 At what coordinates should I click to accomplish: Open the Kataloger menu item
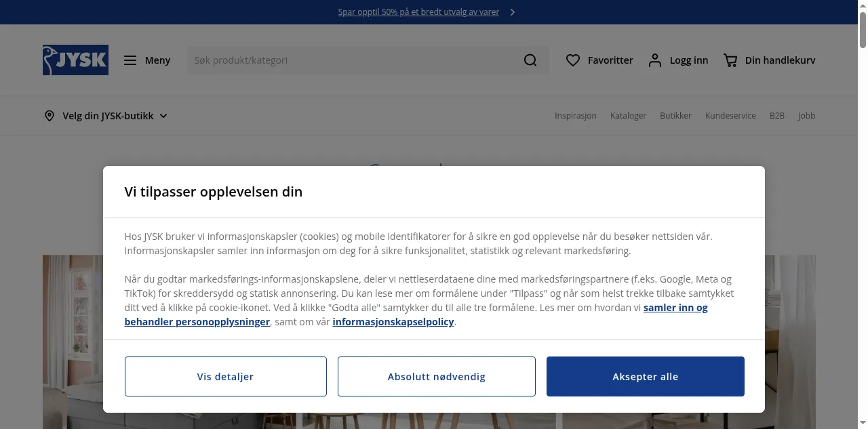click(628, 116)
